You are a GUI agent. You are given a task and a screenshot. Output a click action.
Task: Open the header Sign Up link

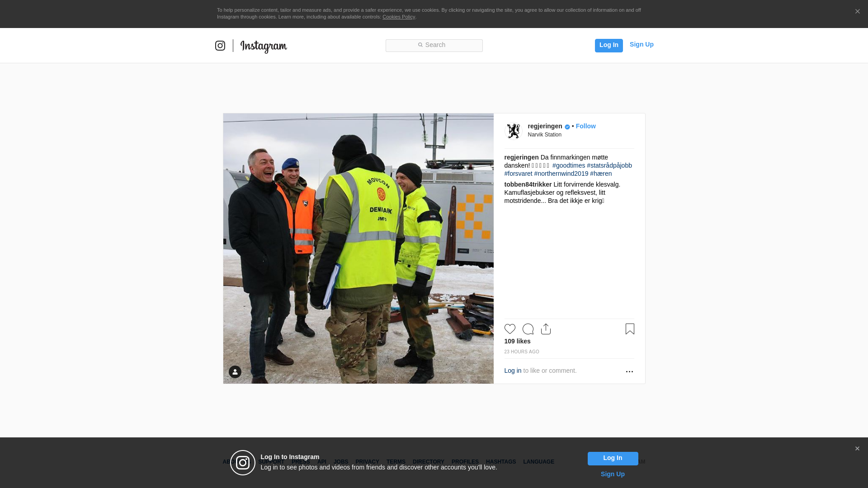point(642,44)
